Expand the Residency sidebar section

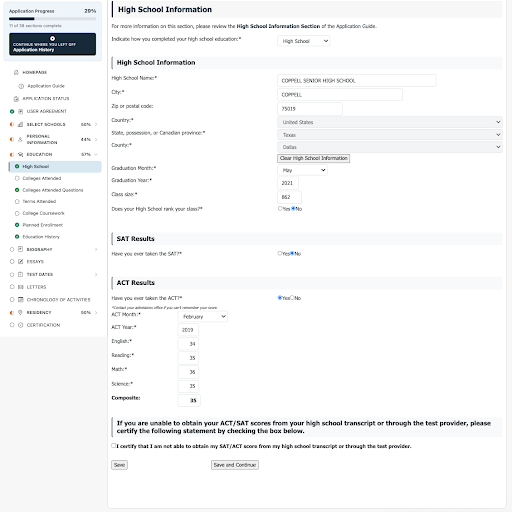(x=96, y=312)
